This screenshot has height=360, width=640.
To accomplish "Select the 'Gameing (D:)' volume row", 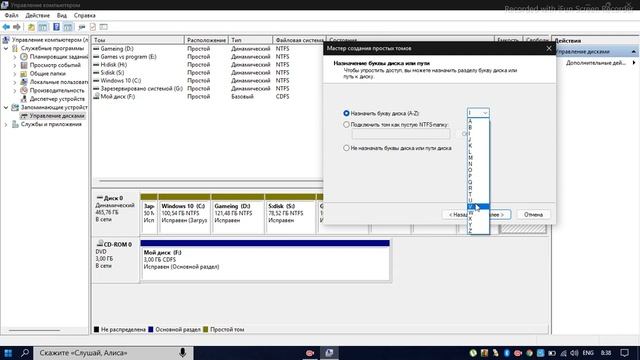I will tap(208, 49).
